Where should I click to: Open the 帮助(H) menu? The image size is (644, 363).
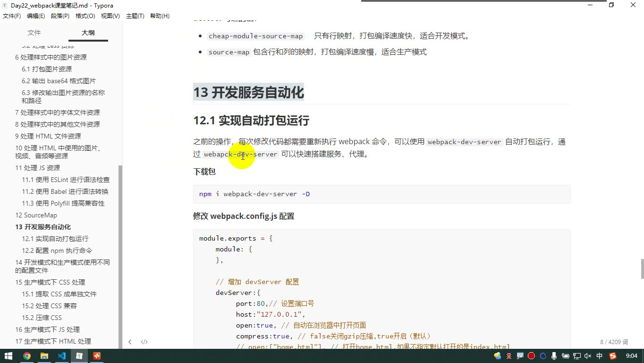coord(160,16)
